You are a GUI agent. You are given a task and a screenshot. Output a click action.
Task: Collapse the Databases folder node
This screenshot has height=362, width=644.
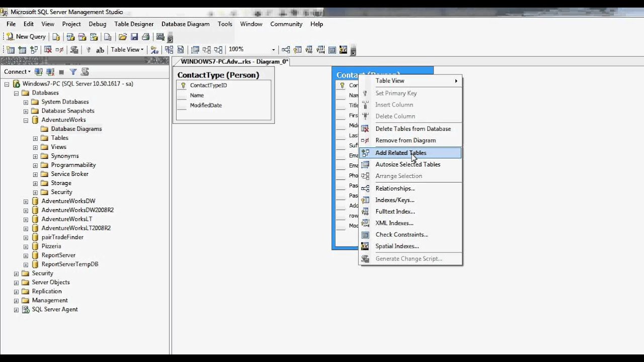click(x=16, y=93)
